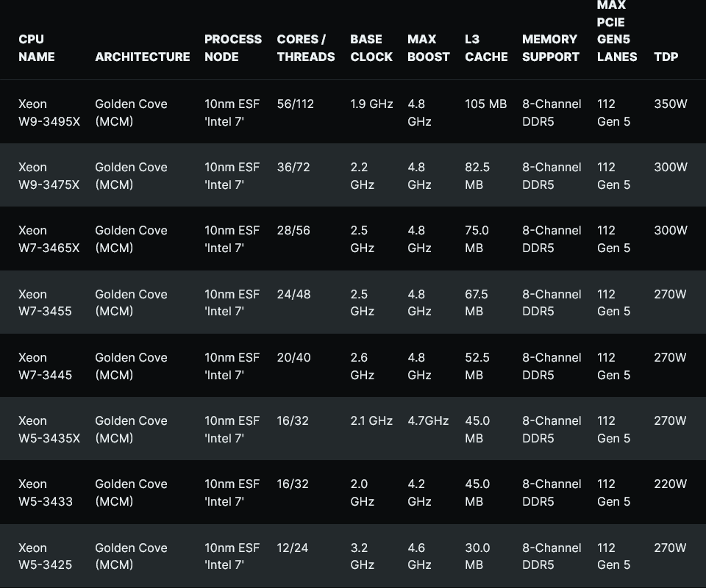This screenshot has width=706, height=588.
Task: Click the ARCHITECTURE column header
Action: click(142, 57)
